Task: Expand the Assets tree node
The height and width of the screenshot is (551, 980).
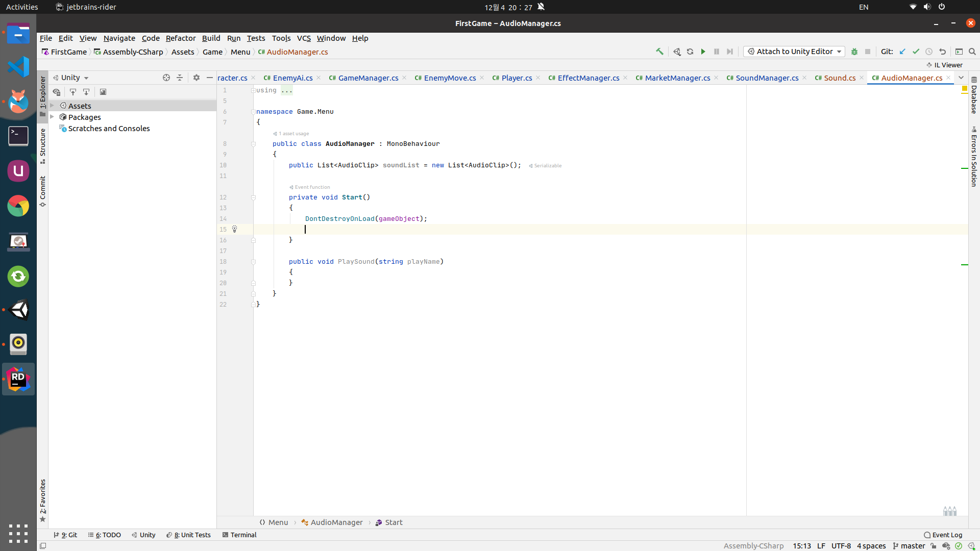Action: [52, 106]
